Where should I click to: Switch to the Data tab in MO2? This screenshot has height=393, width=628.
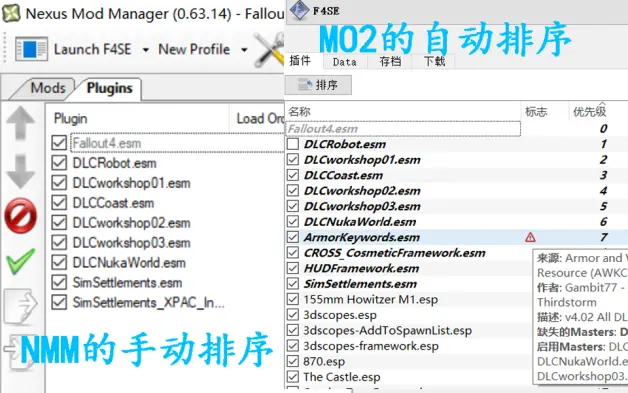(x=344, y=62)
